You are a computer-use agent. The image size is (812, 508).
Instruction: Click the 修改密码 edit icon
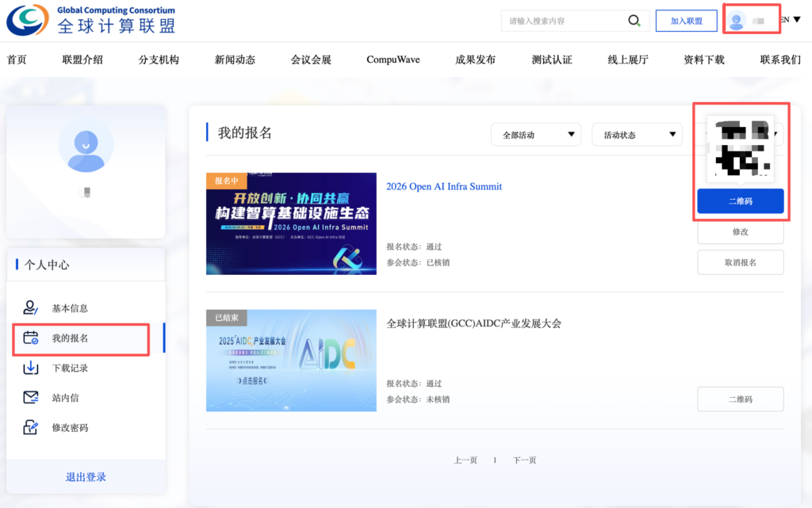coord(31,428)
